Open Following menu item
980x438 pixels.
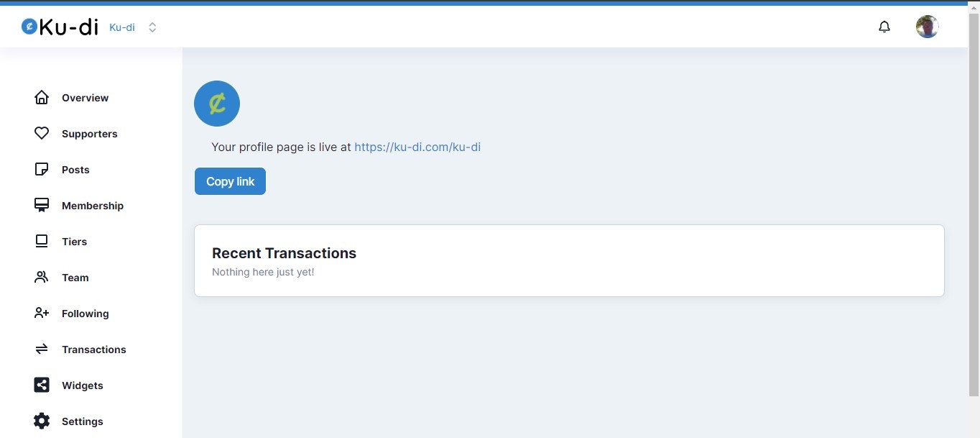pyautogui.click(x=85, y=314)
